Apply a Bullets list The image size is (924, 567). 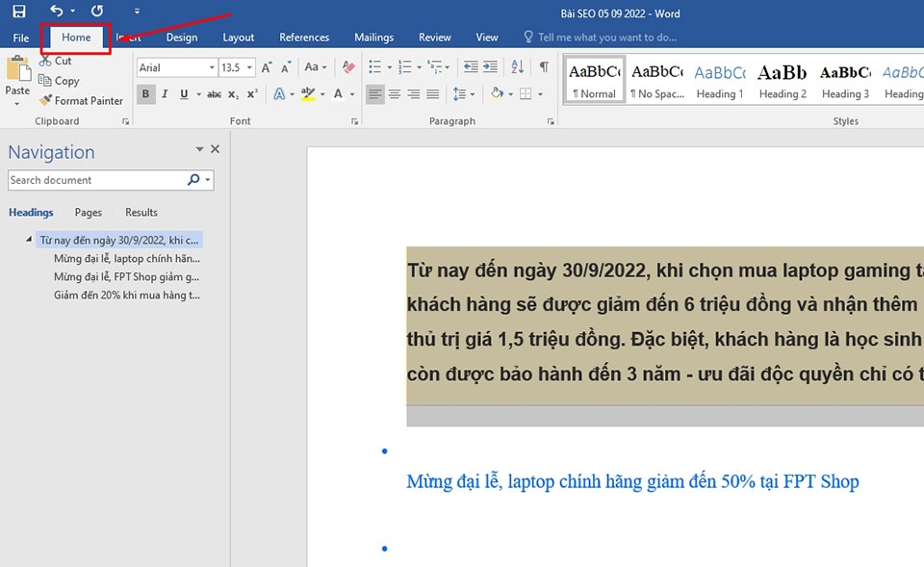pos(374,66)
